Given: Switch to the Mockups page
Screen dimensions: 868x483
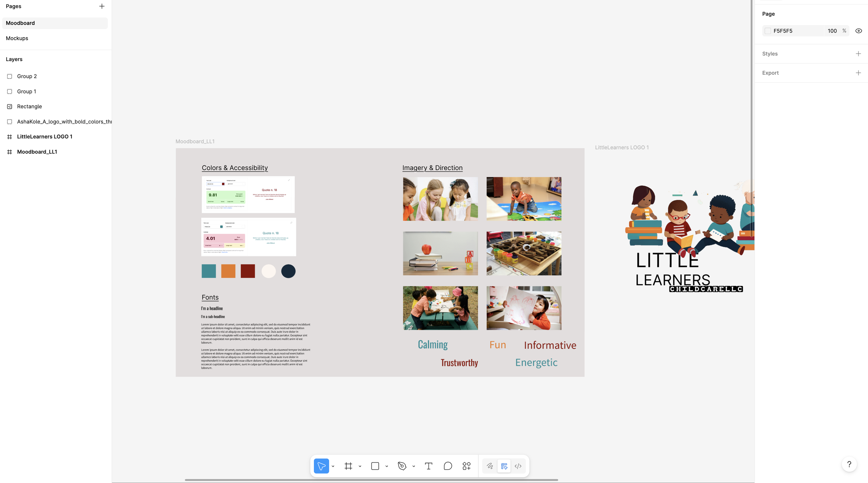Looking at the screenshot, I should tap(17, 38).
